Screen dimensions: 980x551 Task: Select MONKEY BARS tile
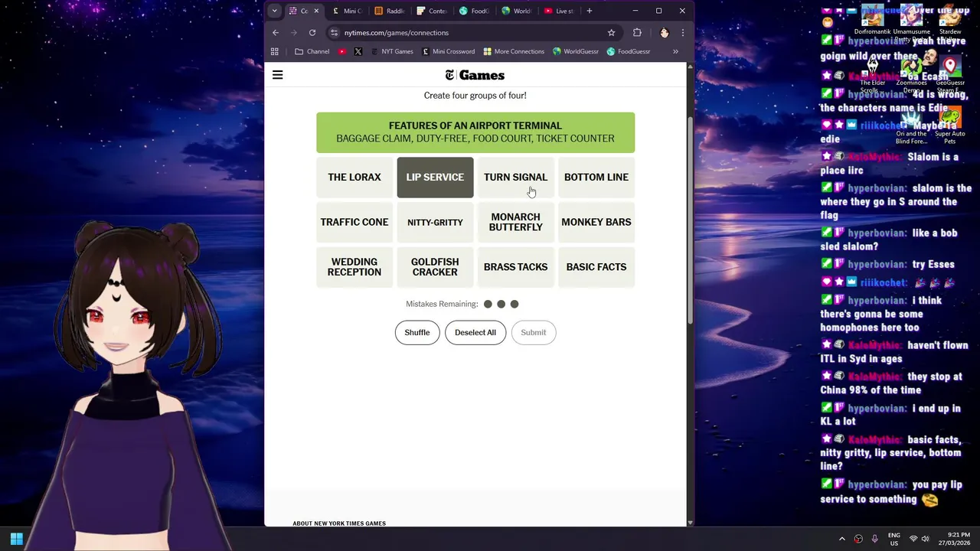pyautogui.click(x=596, y=222)
